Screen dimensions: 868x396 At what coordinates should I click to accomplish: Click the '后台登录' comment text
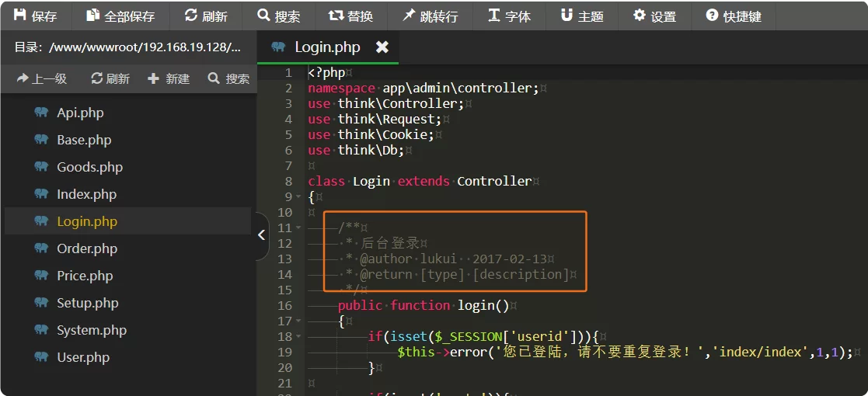[x=390, y=243]
